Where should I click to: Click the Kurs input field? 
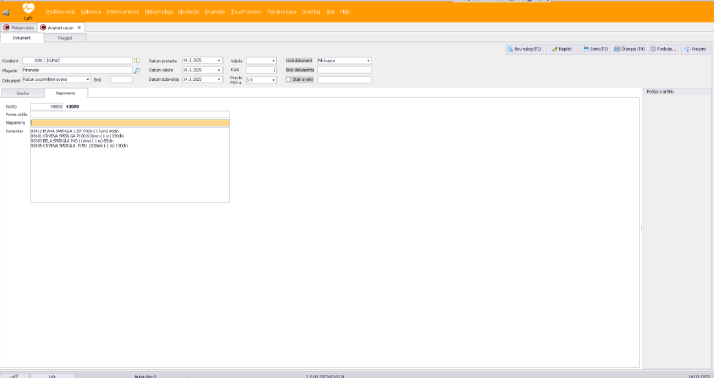(261, 70)
